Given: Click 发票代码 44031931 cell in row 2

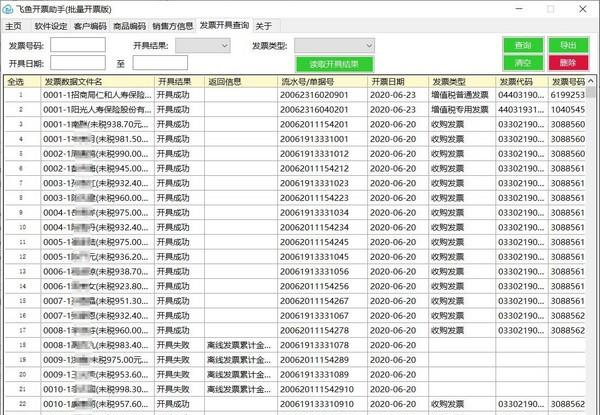Looking at the screenshot, I should tap(521, 110).
